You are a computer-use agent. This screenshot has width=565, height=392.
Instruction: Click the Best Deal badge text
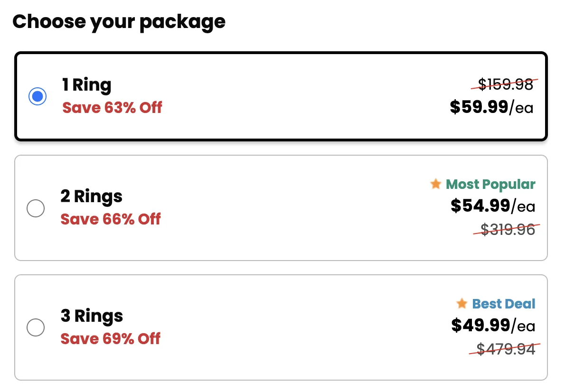pos(503,304)
